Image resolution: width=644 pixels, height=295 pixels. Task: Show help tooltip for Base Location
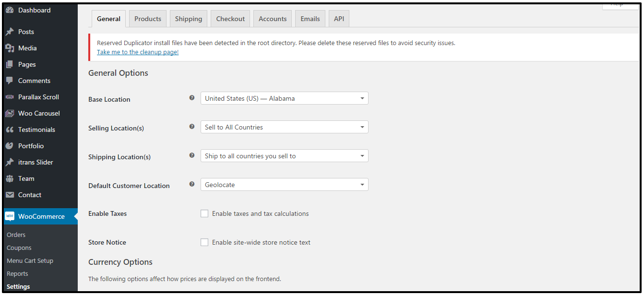[192, 98]
